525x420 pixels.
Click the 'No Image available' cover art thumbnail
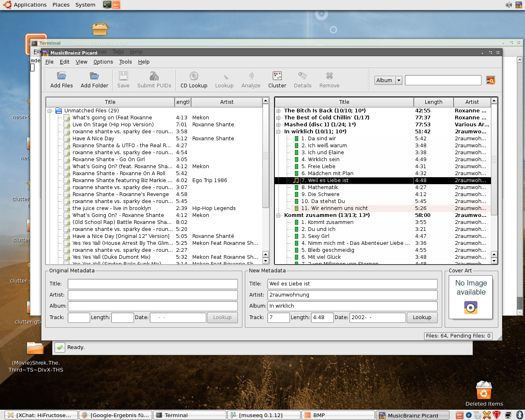coord(471,297)
